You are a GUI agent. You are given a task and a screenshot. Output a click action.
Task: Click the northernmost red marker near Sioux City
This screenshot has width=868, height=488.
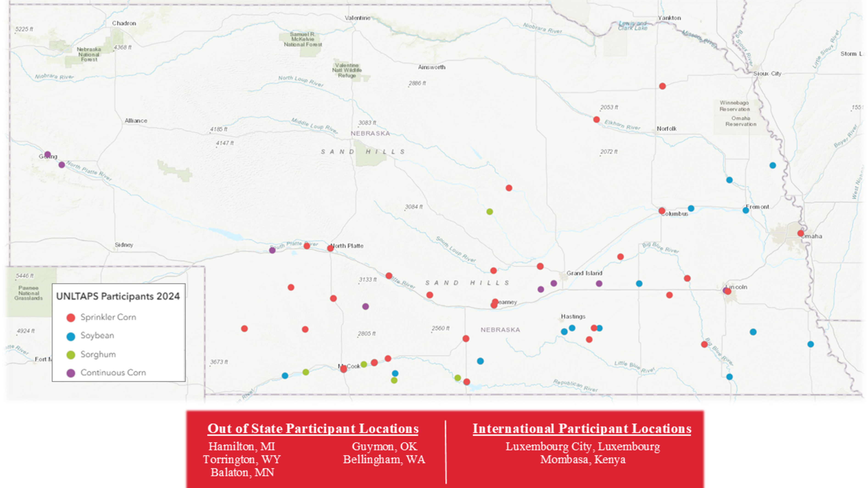pyautogui.click(x=662, y=86)
